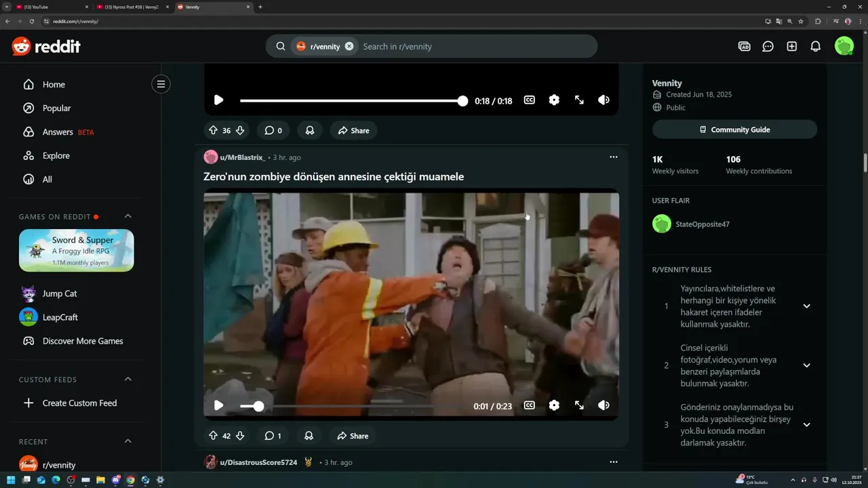Open r/vennity in Recent list
The width and height of the screenshot is (868, 488).
click(x=58, y=465)
